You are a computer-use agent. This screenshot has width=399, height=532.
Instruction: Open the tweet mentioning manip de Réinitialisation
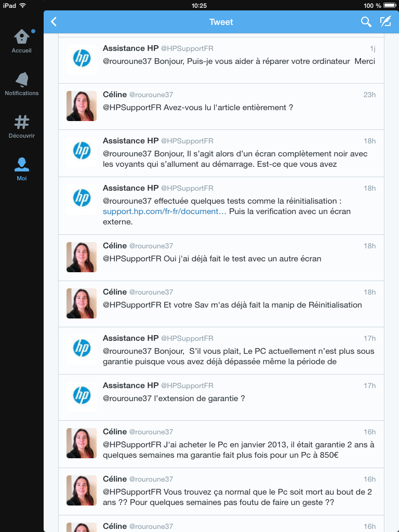221,304
